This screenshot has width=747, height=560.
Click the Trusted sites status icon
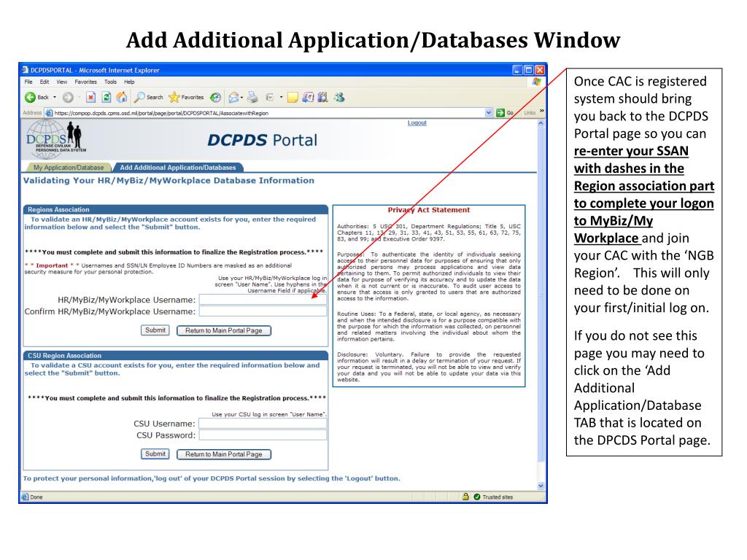[x=477, y=497]
